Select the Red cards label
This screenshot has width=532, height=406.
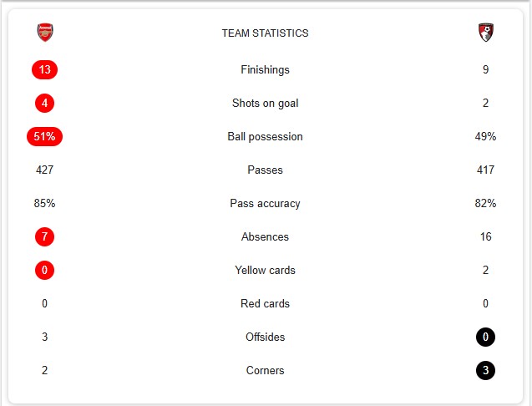265,303
